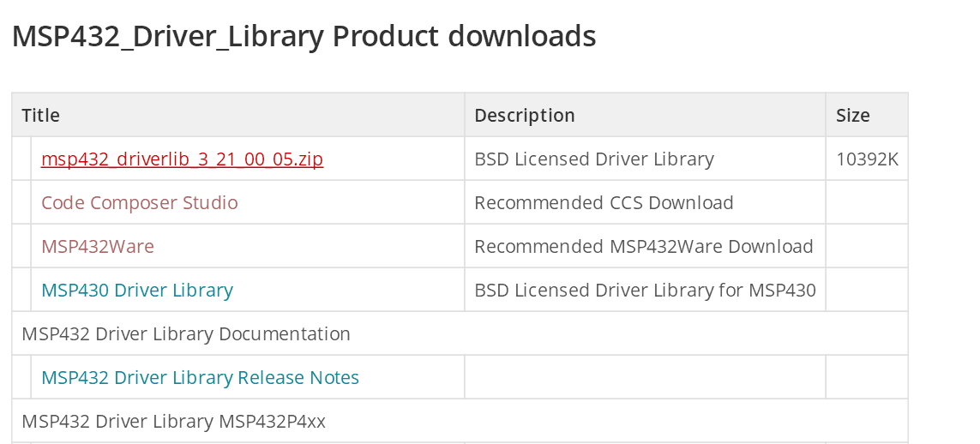Click the 'BSD Licensed Driver Library' description cell
980x444 pixels.
594,159
